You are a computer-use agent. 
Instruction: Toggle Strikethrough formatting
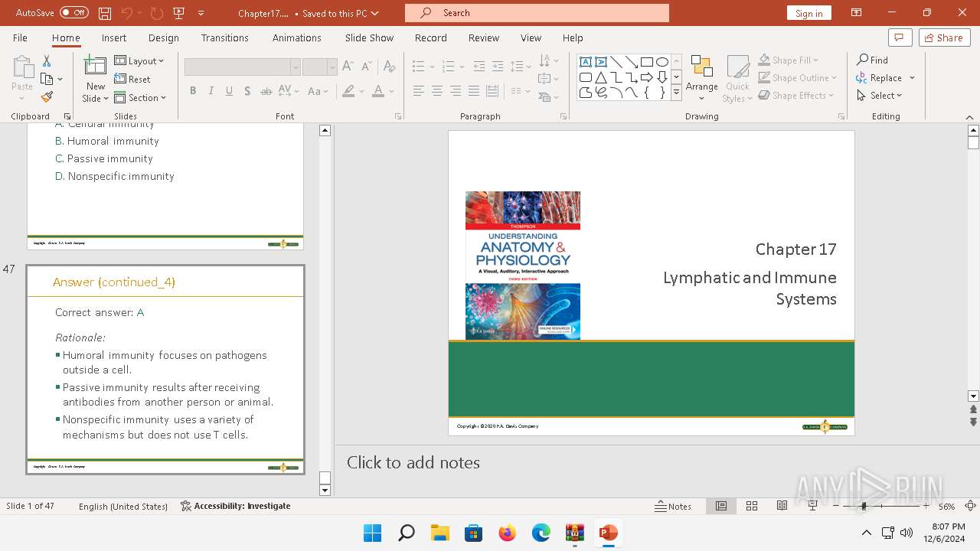[x=266, y=91]
